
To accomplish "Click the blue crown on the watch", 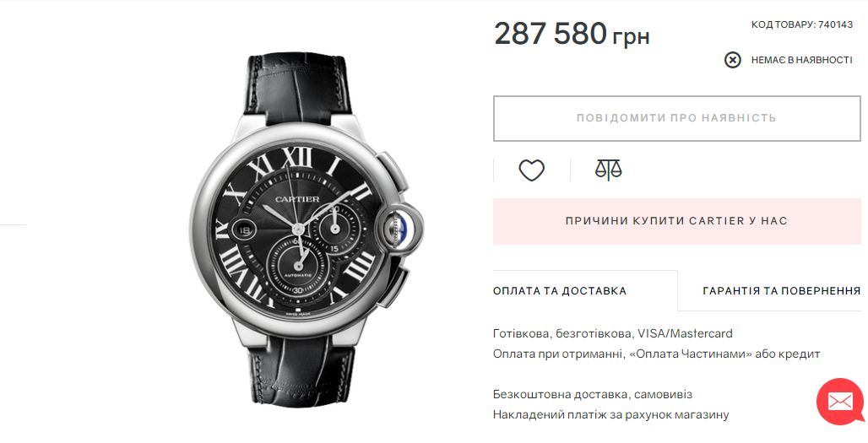I will [x=400, y=227].
